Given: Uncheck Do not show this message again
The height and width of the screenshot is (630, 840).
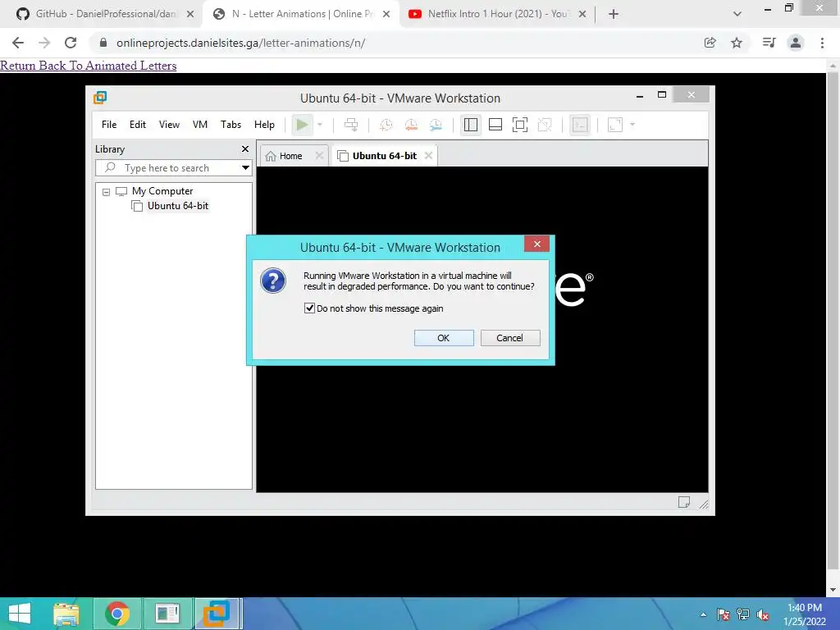Looking at the screenshot, I should (x=309, y=308).
